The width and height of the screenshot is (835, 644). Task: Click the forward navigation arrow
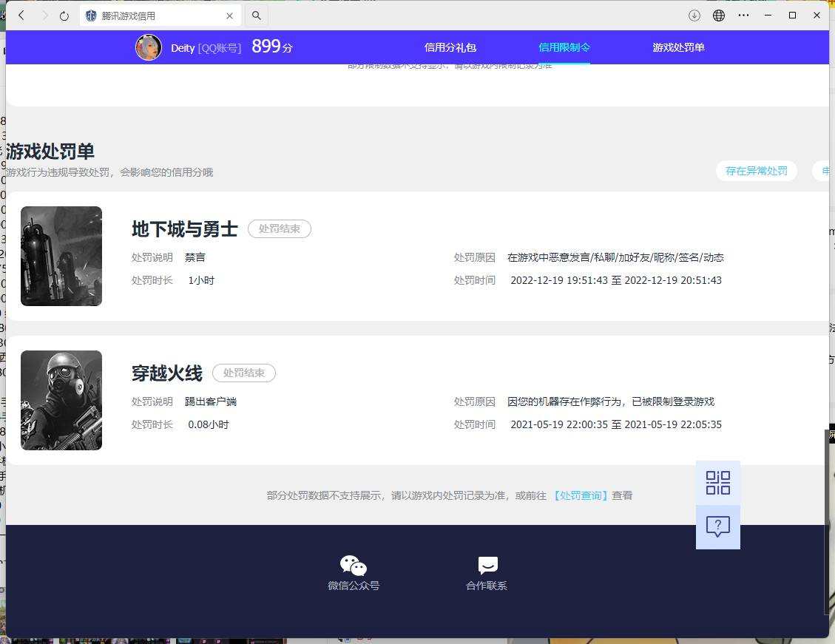(x=44, y=16)
